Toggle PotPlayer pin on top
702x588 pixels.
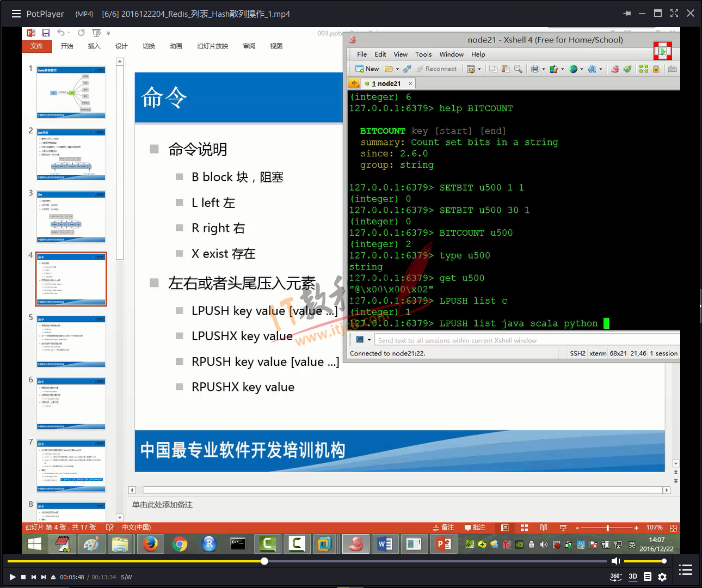tap(627, 14)
